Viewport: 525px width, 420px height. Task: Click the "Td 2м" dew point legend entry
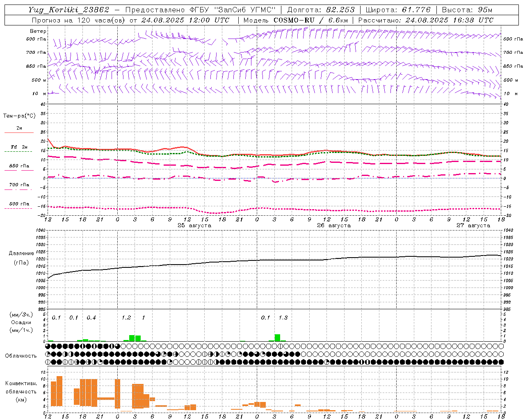pyautogui.click(x=19, y=147)
